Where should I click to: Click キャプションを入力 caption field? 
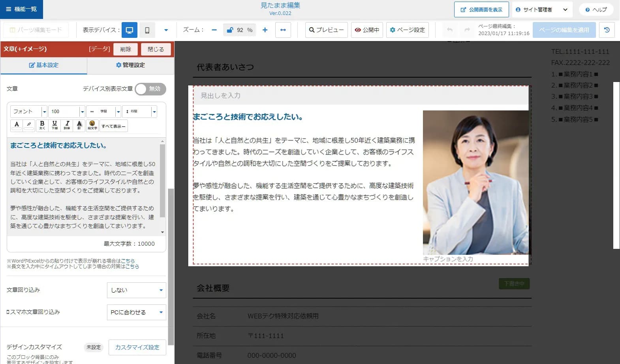tap(448, 259)
